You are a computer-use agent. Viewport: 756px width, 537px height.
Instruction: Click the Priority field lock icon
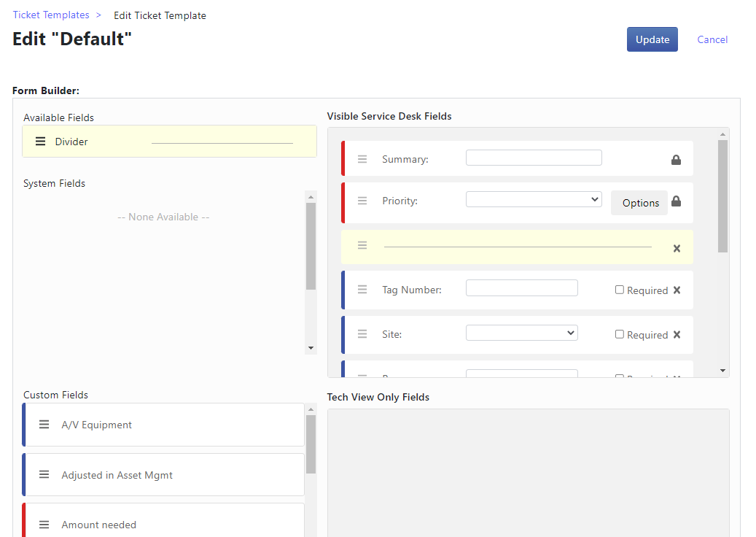(x=676, y=201)
